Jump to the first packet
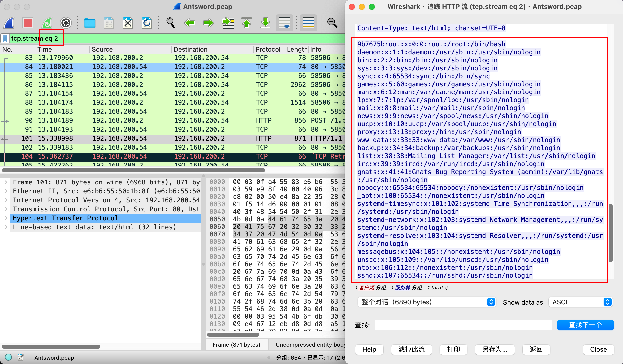 click(247, 23)
